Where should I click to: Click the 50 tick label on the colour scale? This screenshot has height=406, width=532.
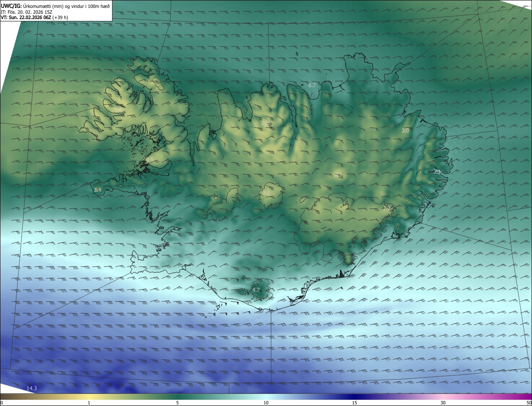click(529, 403)
